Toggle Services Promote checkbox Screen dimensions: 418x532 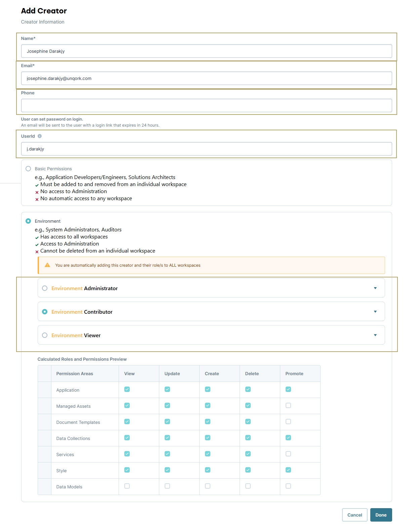(288, 454)
